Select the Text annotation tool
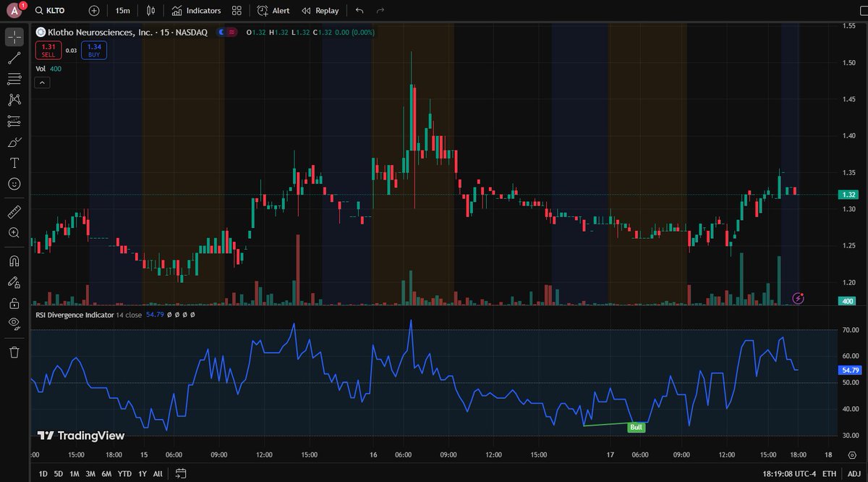Viewport: 868px width, 482px height. tap(14, 163)
